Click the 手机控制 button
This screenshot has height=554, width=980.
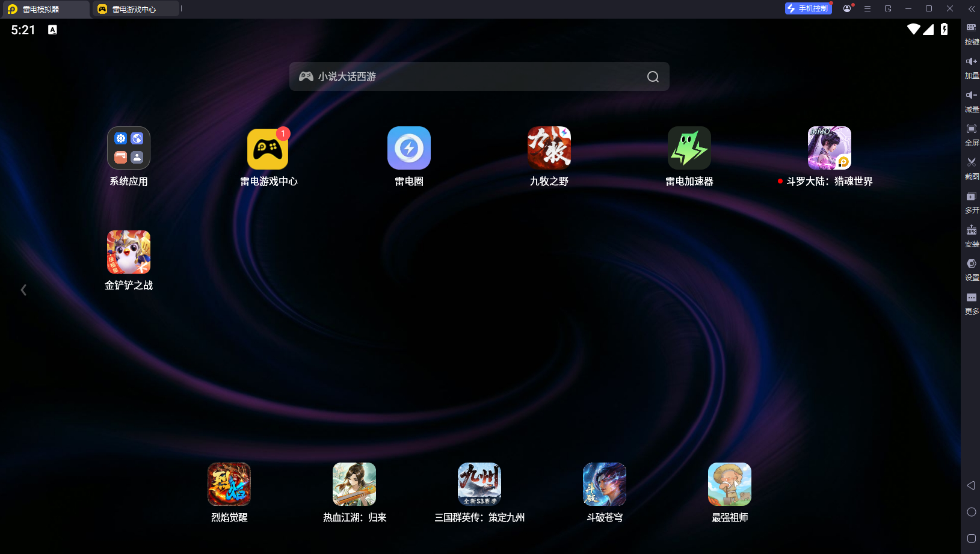[x=809, y=8]
